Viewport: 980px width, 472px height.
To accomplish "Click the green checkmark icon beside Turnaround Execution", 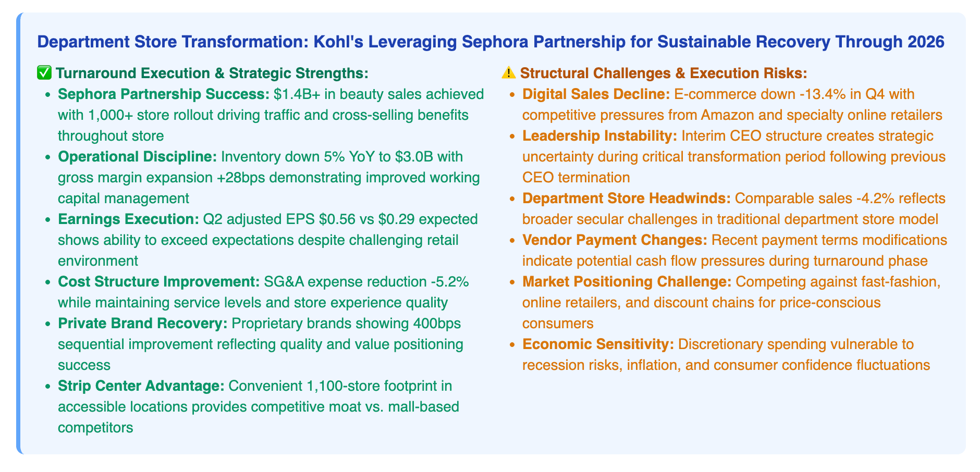I will coord(45,73).
